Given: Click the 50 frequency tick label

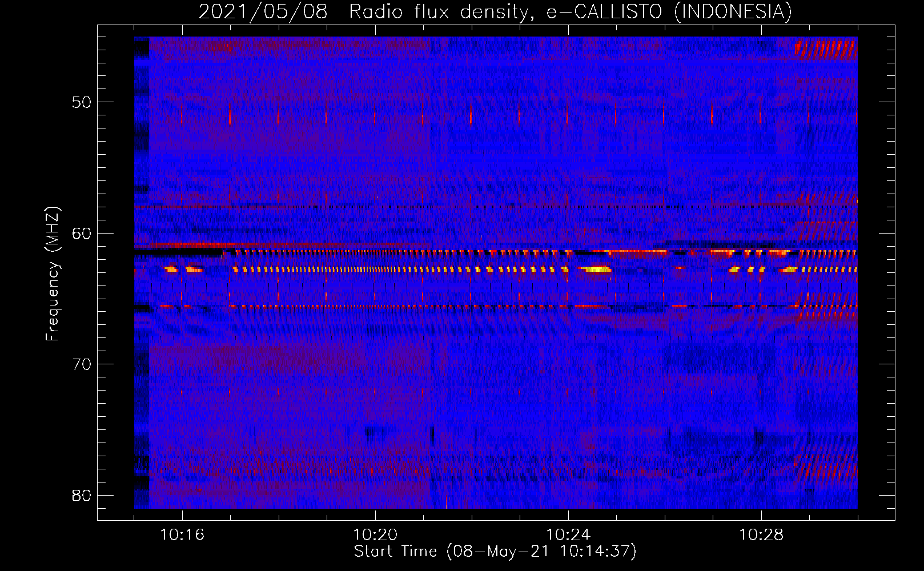Looking at the screenshot, I should coord(82,102).
